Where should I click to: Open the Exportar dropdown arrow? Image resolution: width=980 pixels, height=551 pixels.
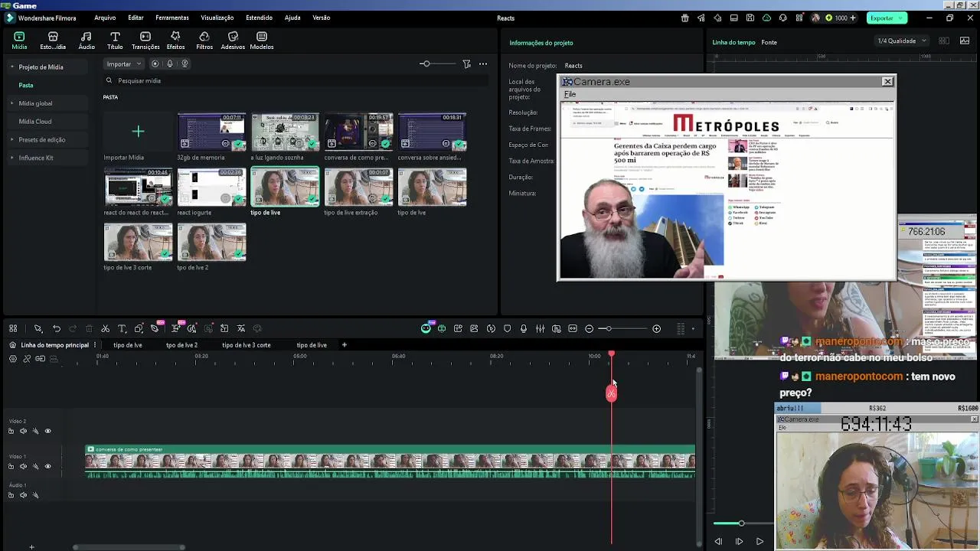pos(901,18)
